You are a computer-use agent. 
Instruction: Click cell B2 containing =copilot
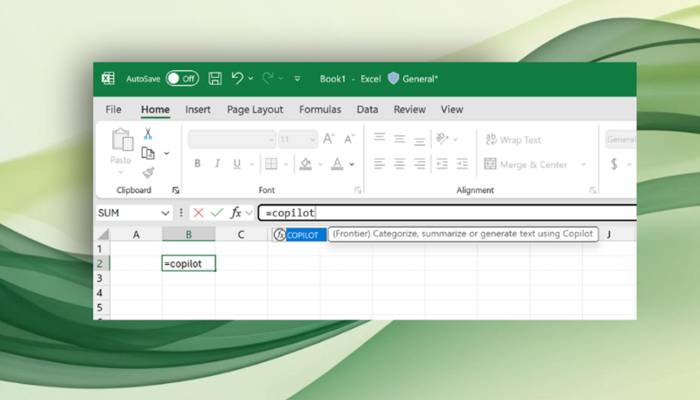click(x=189, y=263)
